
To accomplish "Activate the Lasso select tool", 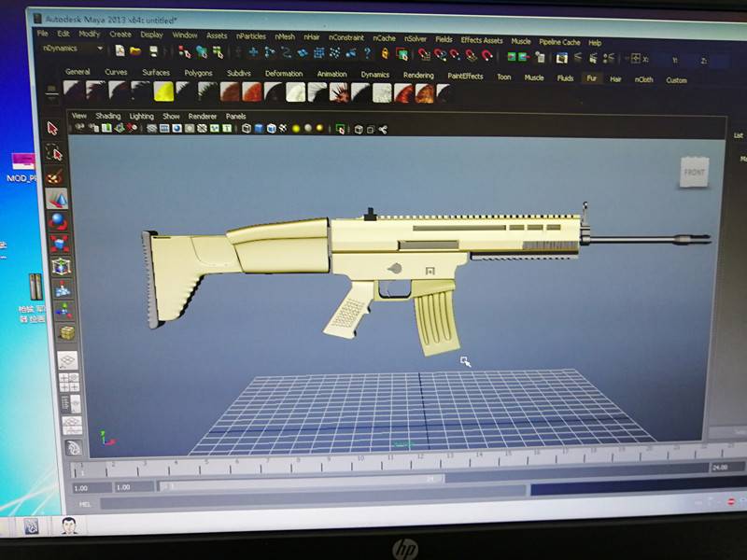I will 54,152.
